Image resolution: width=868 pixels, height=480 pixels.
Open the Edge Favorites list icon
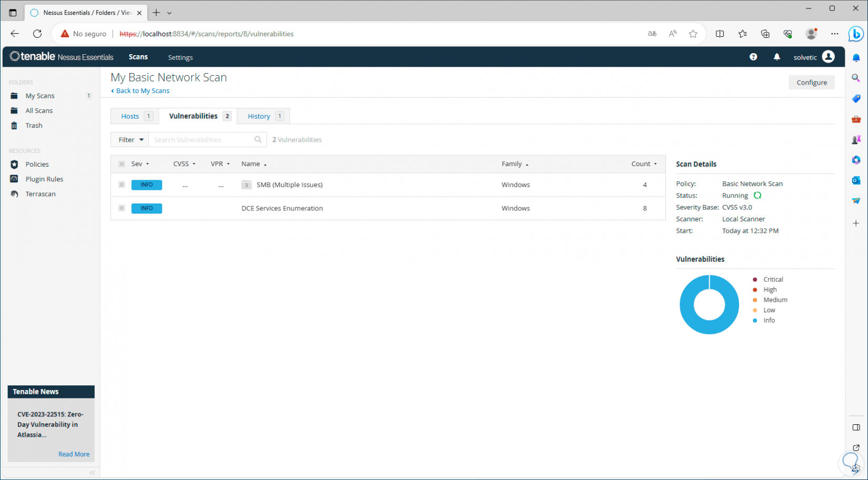coord(742,34)
